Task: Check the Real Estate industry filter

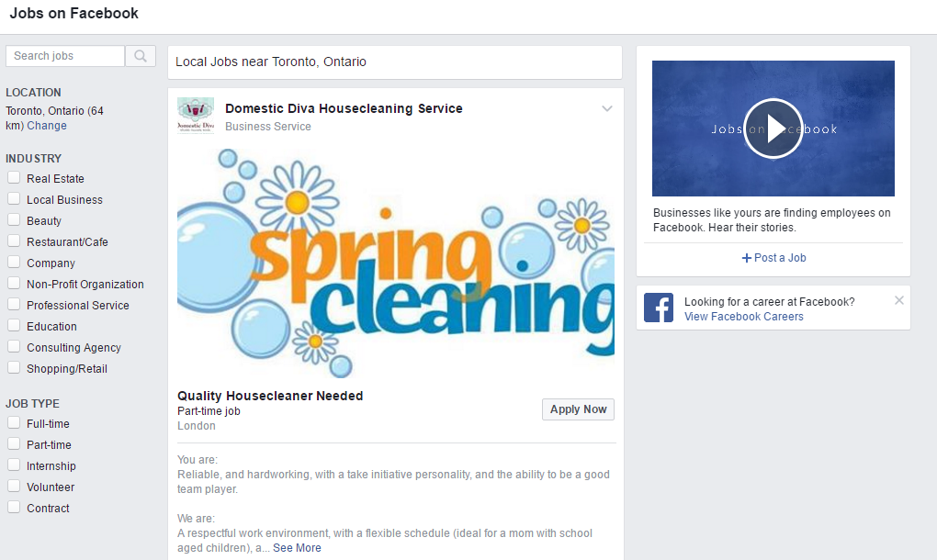Action: pyautogui.click(x=14, y=178)
